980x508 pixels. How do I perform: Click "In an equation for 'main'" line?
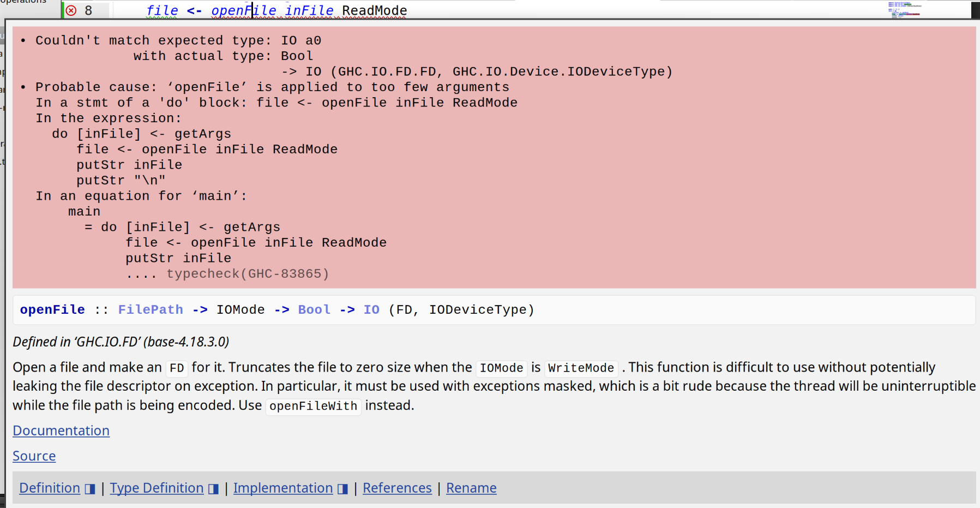pos(141,195)
